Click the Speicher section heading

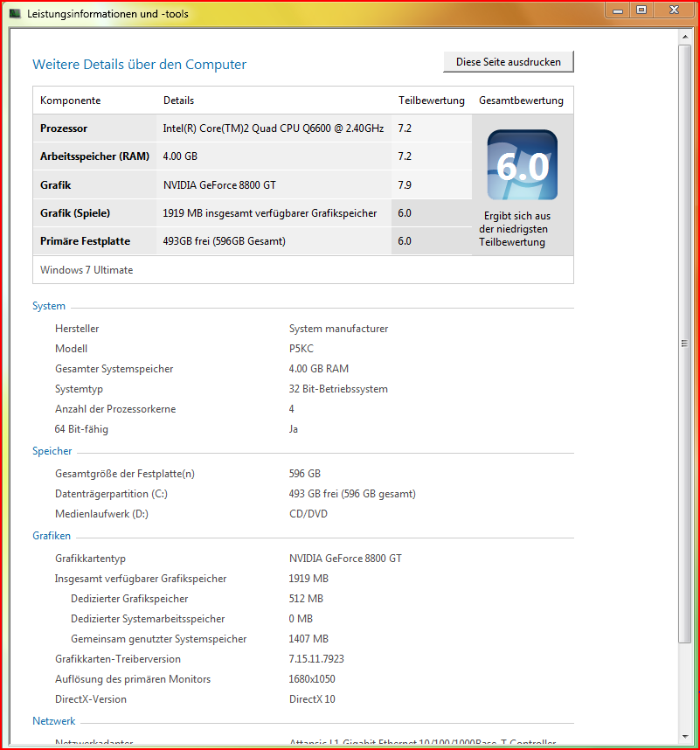click(52, 451)
